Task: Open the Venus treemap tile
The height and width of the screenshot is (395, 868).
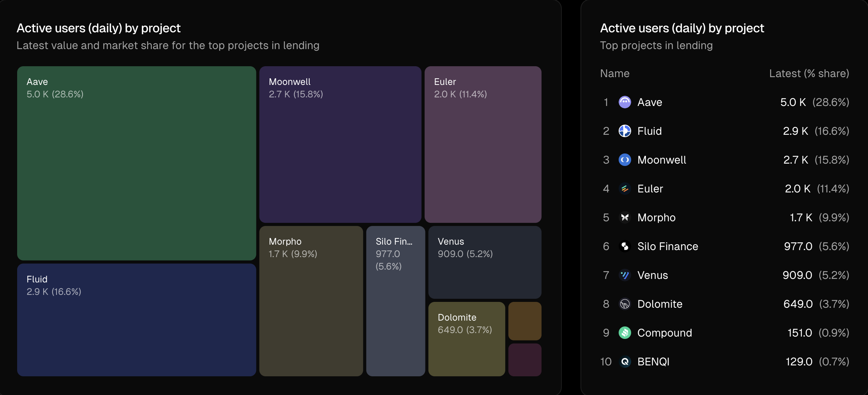Action: point(485,263)
